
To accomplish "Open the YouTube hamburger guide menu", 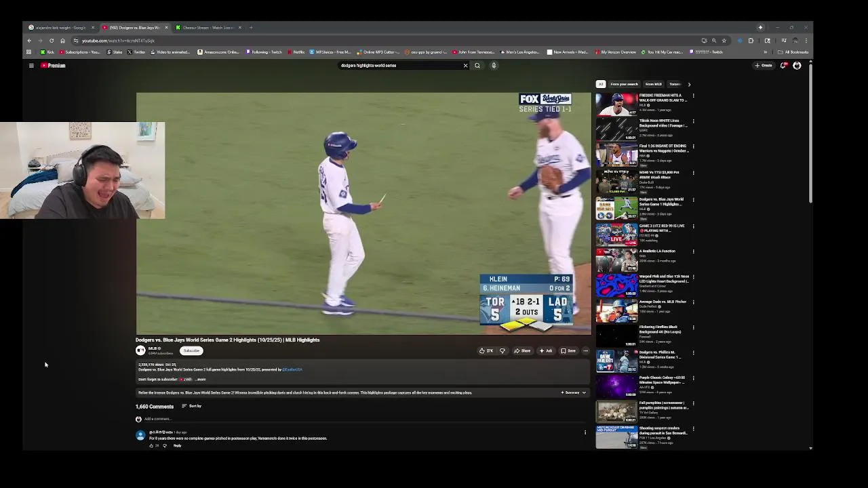I will pyautogui.click(x=31, y=66).
